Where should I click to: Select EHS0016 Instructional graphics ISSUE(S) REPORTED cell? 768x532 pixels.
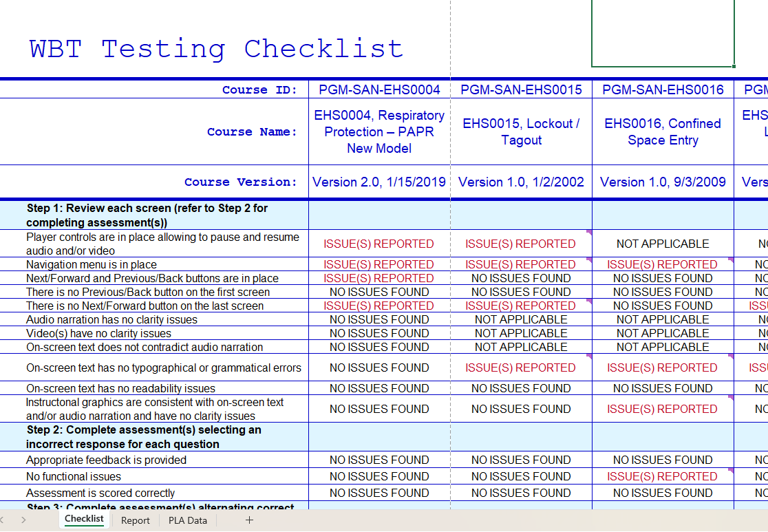(663, 409)
